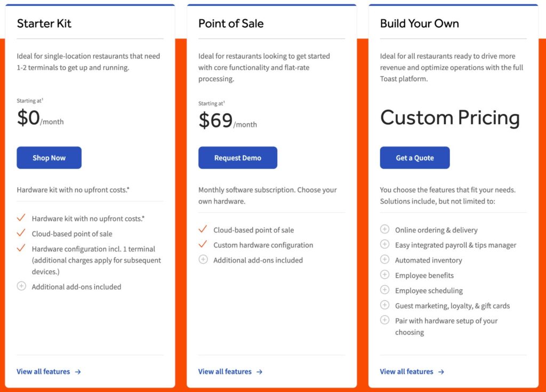Open View all features link for Starter Kit
This screenshot has height=392, width=546.
(43, 372)
